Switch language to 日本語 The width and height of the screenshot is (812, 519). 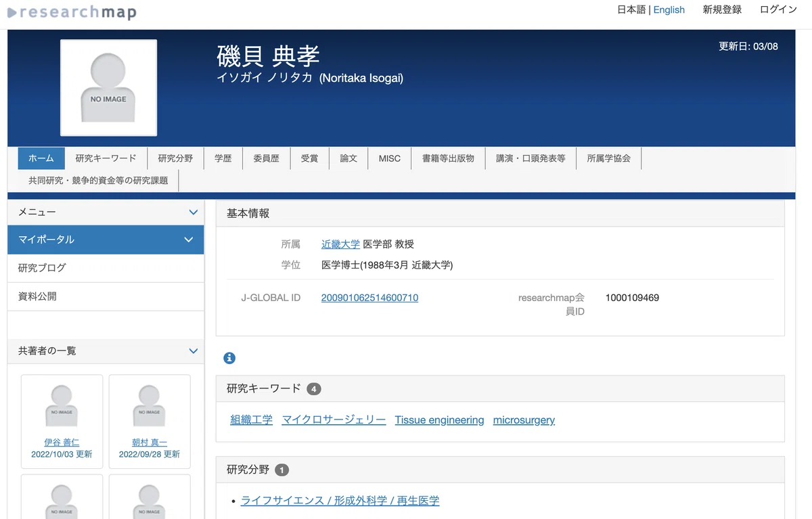click(x=631, y=9)
